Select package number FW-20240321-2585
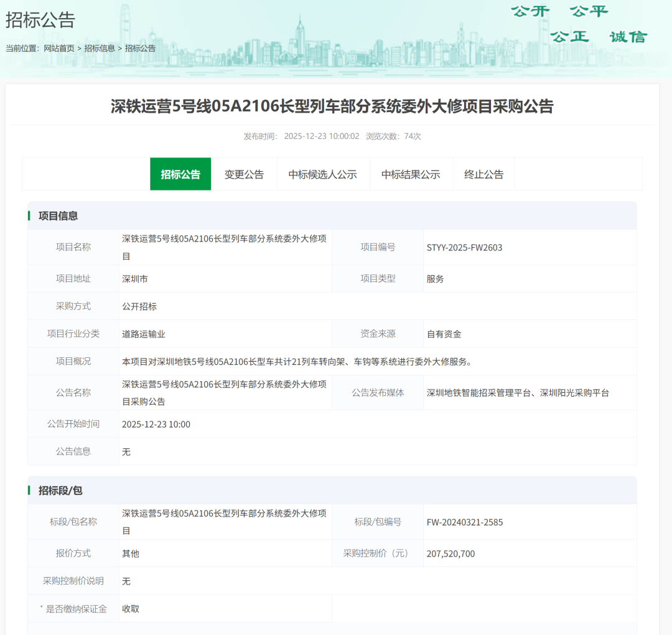The image size is (672, 635). pos(465,522)
